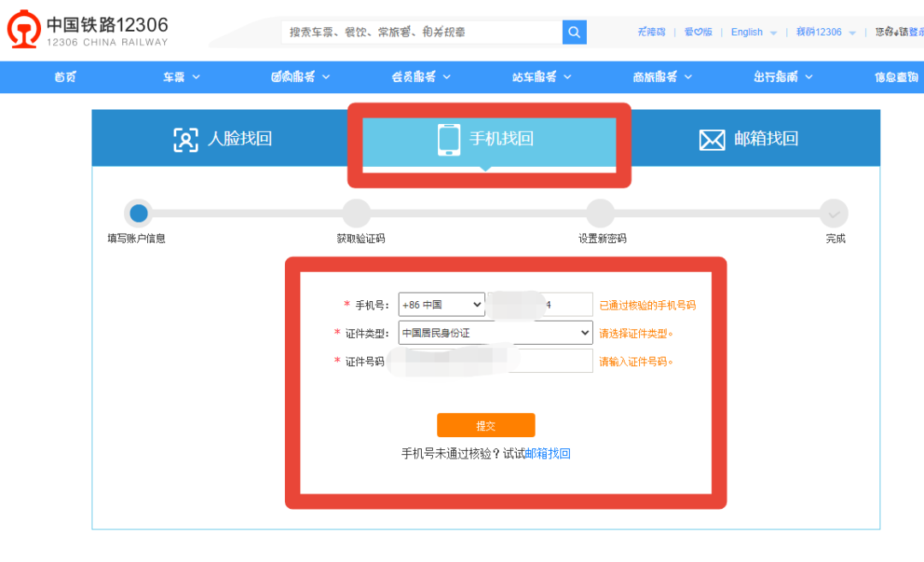
Task: Click the 设置新密码 step circle
Action: 601,214
